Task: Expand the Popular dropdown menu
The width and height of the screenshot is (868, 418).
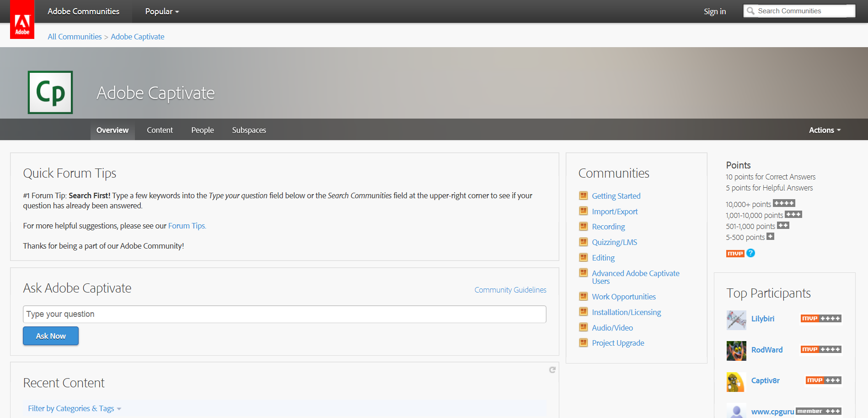Action: [162, 11]
